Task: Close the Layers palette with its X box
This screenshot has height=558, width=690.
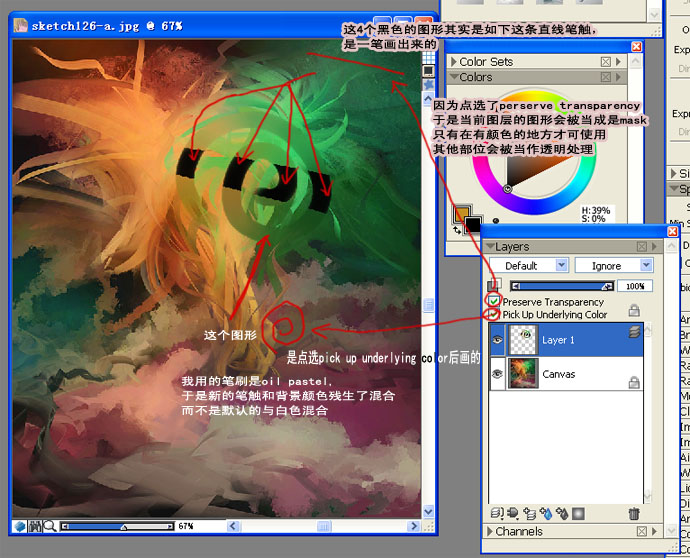Action: (642, 246)
